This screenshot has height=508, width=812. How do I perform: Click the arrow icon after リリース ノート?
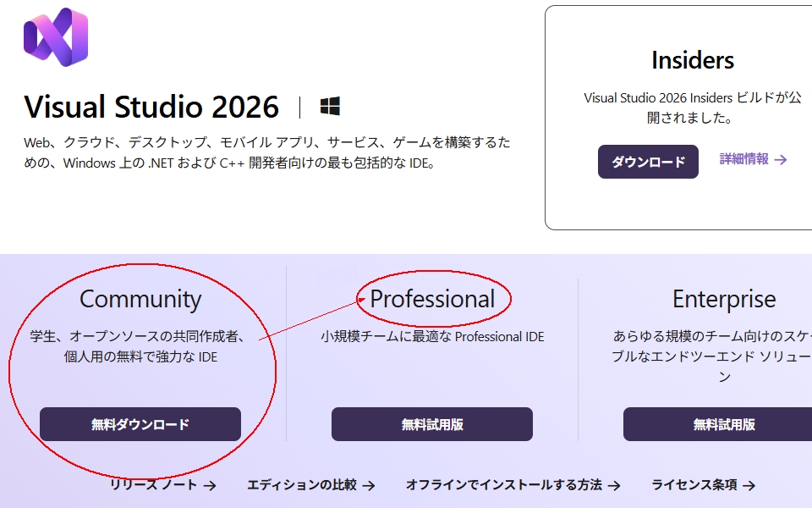[210, 485]
